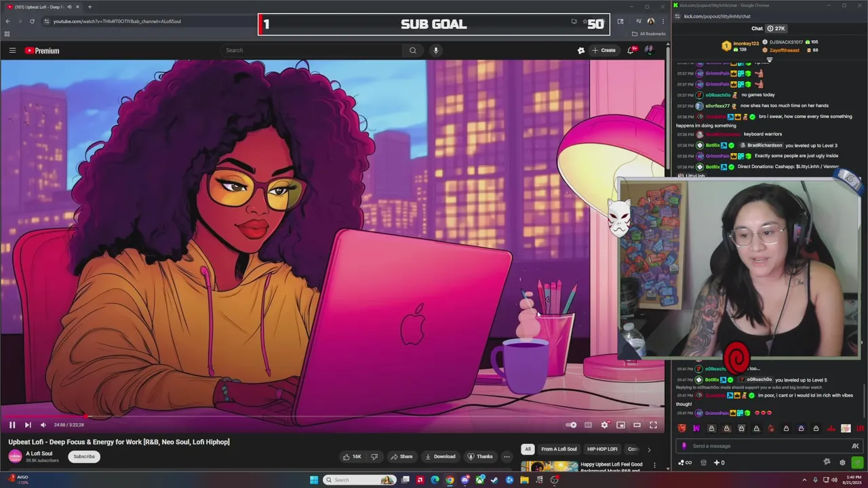Select From A Lofi Soul chip
The image size is (868, 488).
(559, 449)
